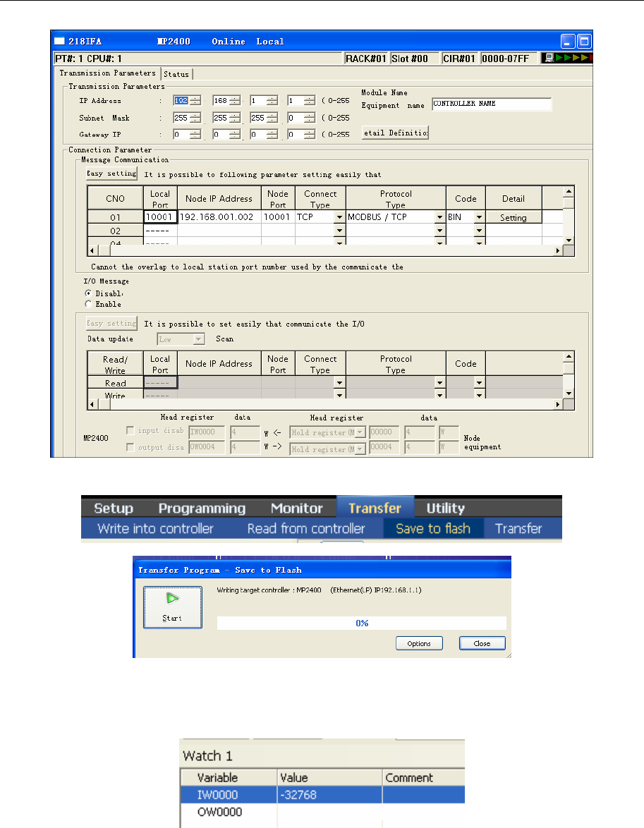
Task: Switch to the Status tab
Action: 176,74
